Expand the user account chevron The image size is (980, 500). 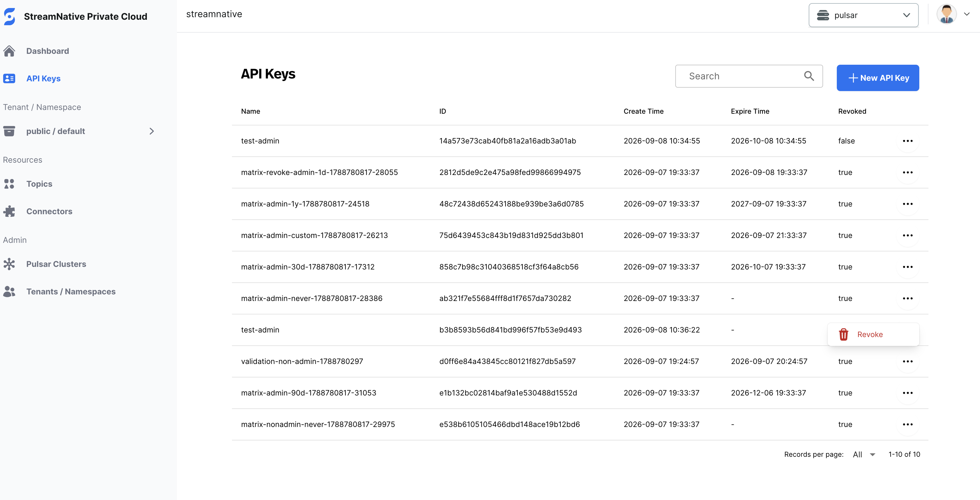(967, 14)
